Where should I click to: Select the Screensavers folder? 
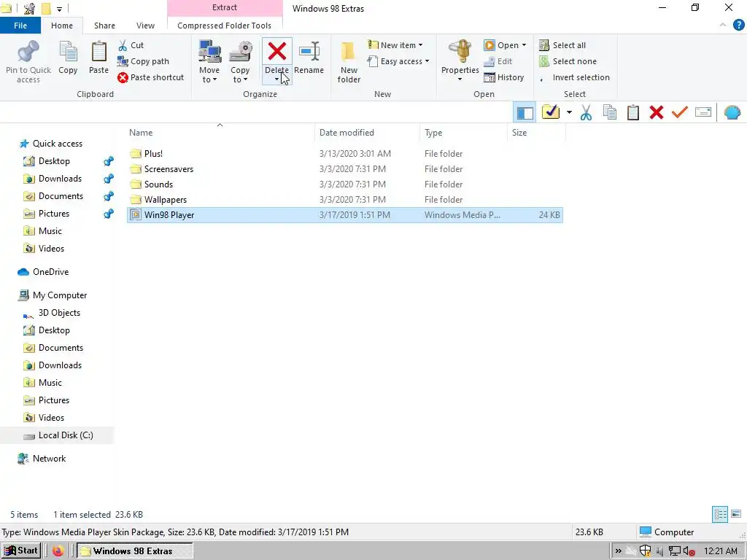click(345, 169)
